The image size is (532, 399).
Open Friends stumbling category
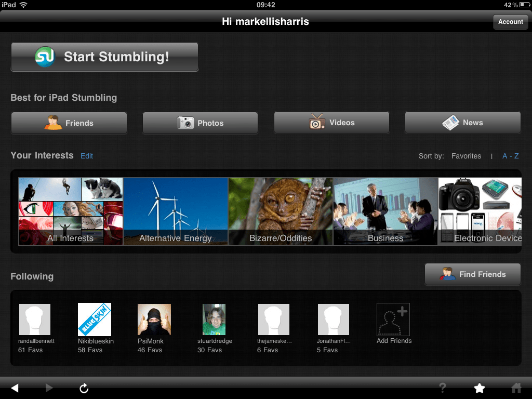click(69, 123)
